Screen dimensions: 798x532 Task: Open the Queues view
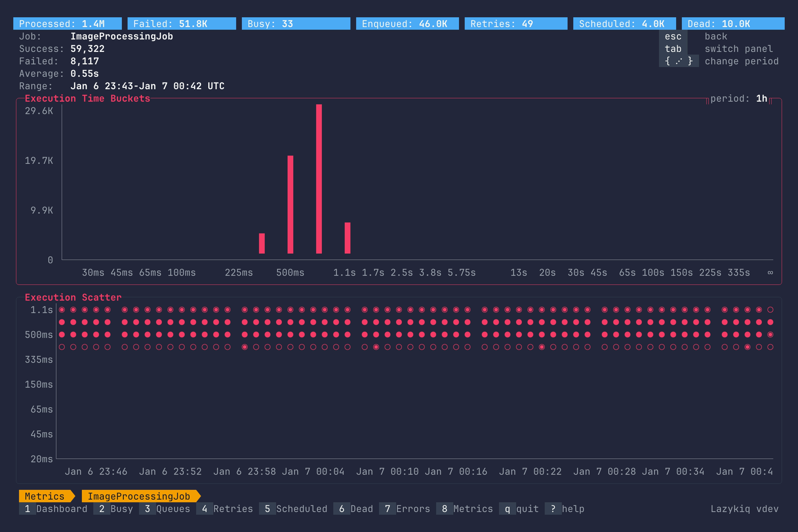click(x=165, y=509)
